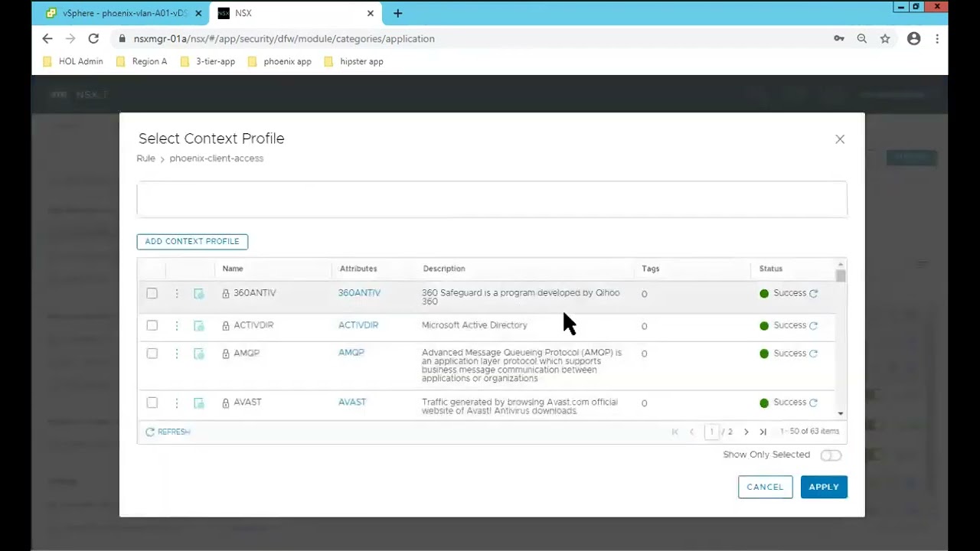Click the '1 - 50 of 63 items' text
Viewport: 980px width, 551px height.
809,432
